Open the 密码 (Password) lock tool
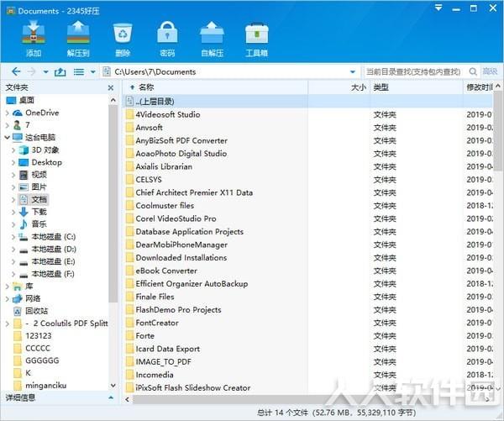 pos(167,39)
